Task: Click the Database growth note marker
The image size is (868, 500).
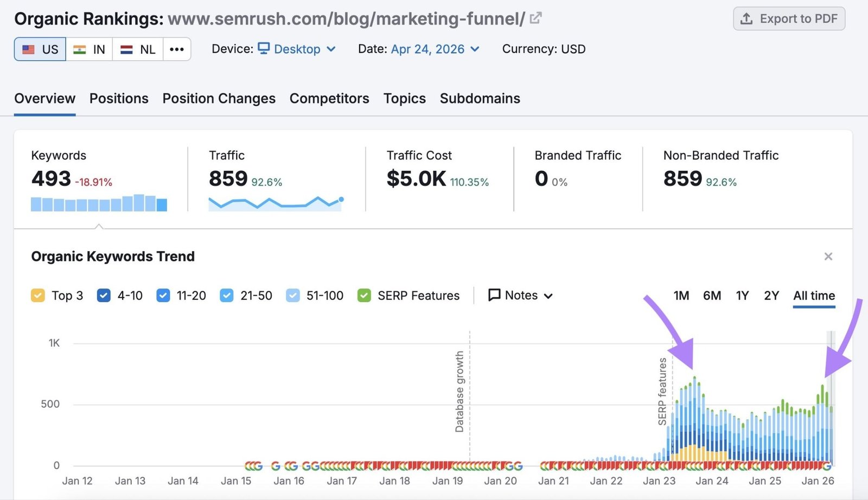Action: [x=459, y=392]
